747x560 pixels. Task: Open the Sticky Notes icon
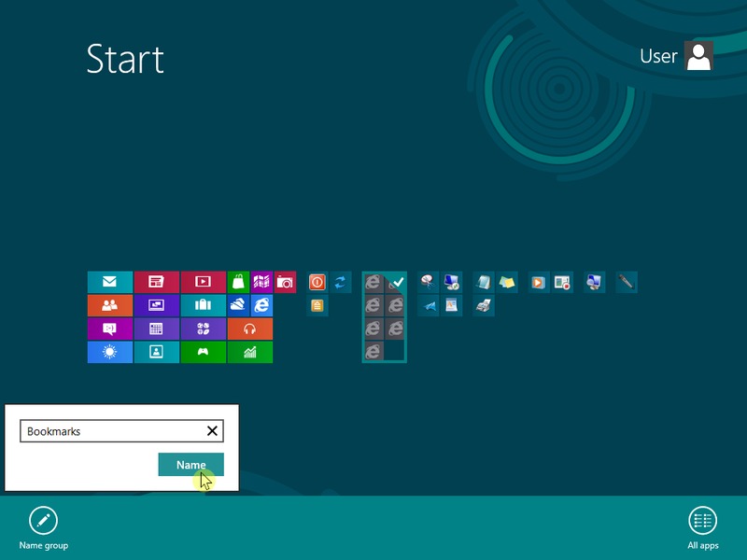coord(507,282)
